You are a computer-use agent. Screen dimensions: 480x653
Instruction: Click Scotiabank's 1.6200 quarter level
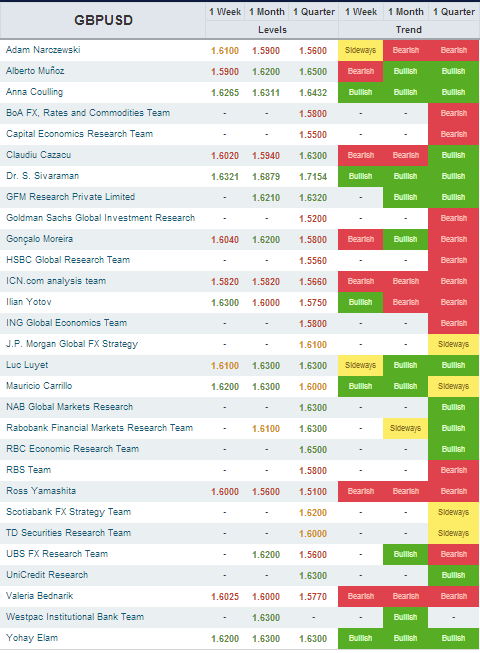pos(313,513)
